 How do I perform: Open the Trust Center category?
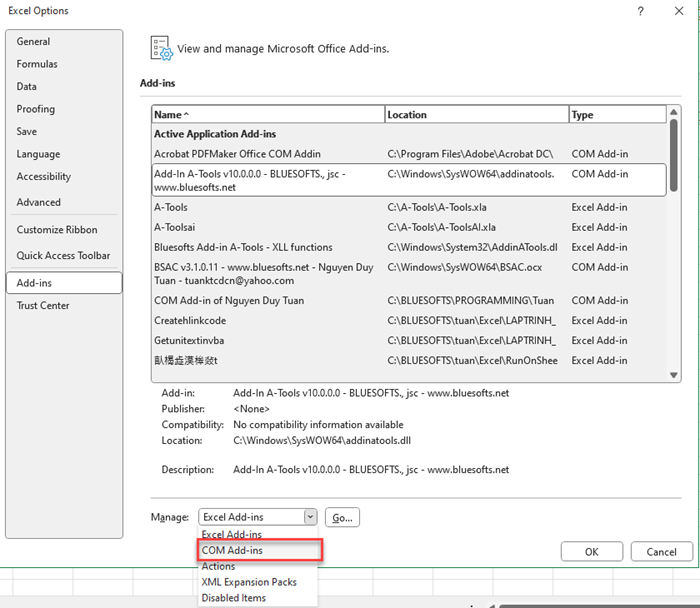point(43,306)
